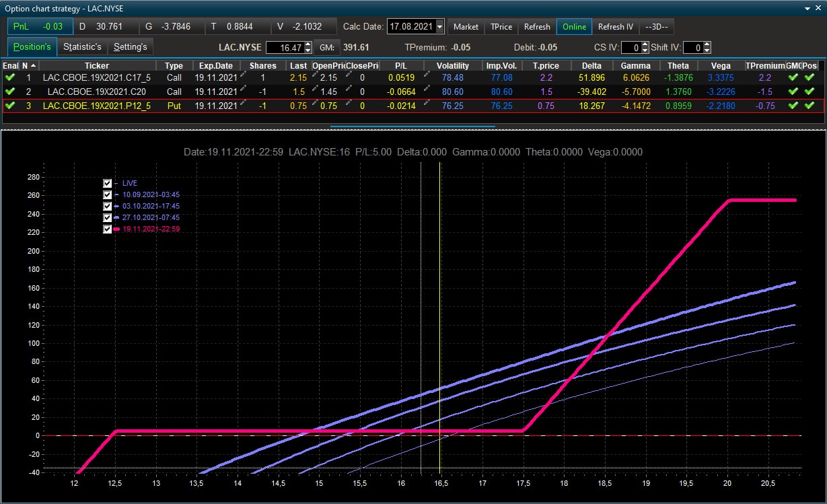Screen dimensions: 827x504
Task: Disable the 19.11.2021-22:59 expiry curve checkbox
Action: click(x=108, y=229)
